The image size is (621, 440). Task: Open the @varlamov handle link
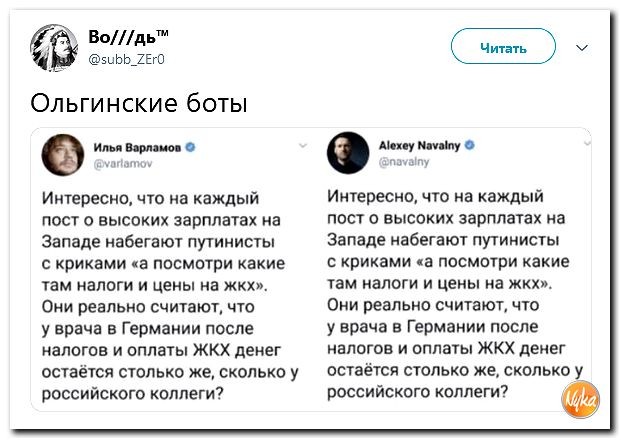coord(121,161)
